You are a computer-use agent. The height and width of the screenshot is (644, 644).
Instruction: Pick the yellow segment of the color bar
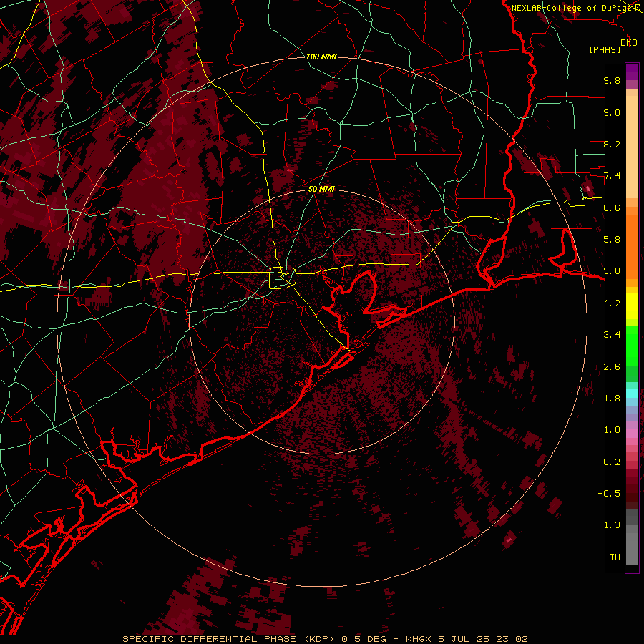click(632, 306)
